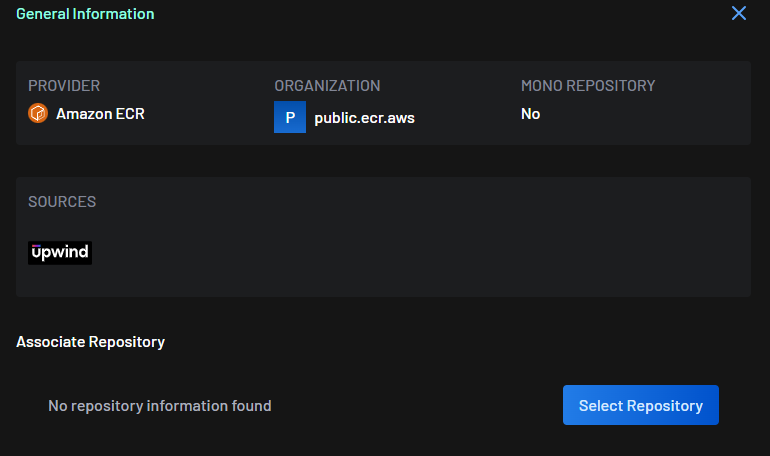This screenshot has height=456, width=770.
Task: Click the Mono Repository value No
Action: 530,114
